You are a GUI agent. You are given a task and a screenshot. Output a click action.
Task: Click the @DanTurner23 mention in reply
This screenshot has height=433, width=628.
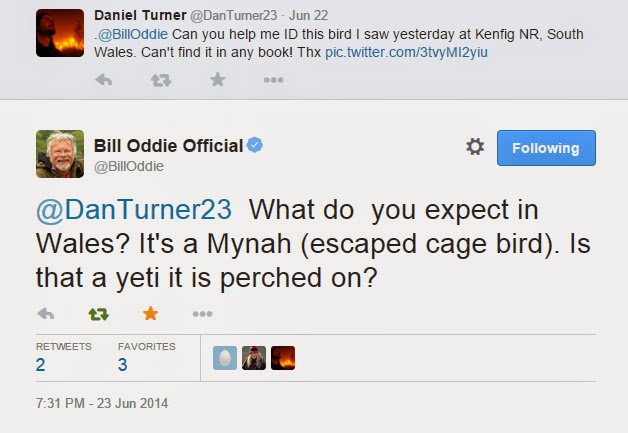point(133,211)
